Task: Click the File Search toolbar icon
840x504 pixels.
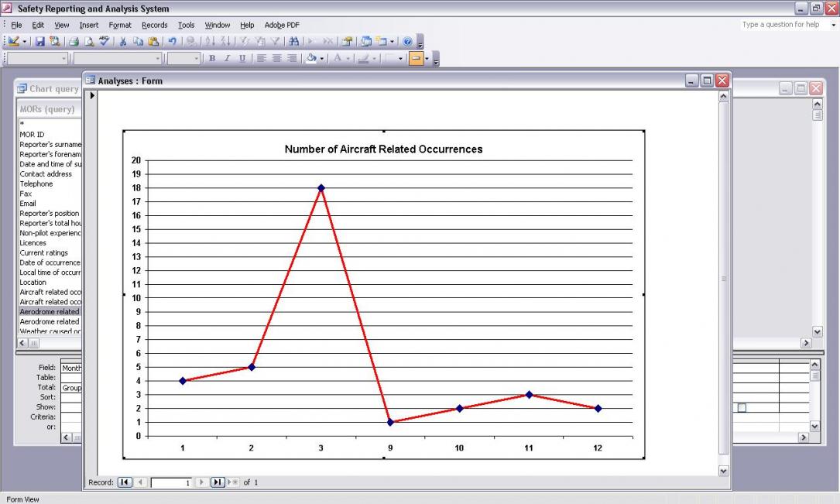Action: [54, 41]
